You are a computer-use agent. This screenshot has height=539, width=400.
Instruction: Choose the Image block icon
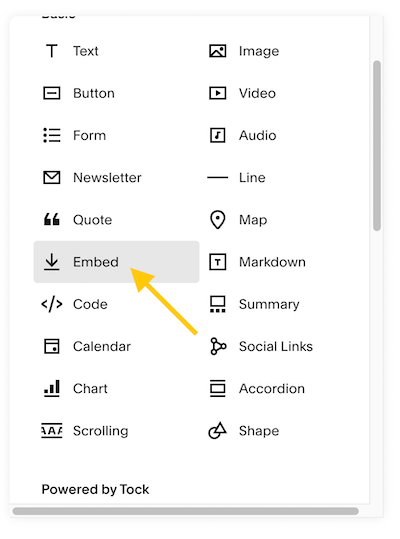pyautogui.click(x=218, y=51)
